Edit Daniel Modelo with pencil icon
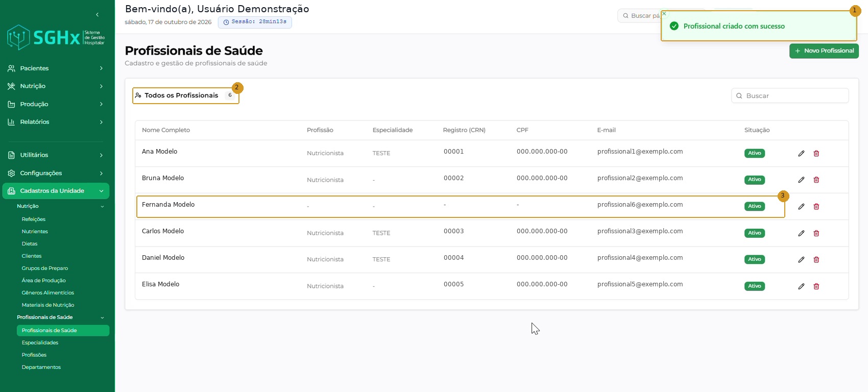Screen dimensions: 868x392 (801, 260)
